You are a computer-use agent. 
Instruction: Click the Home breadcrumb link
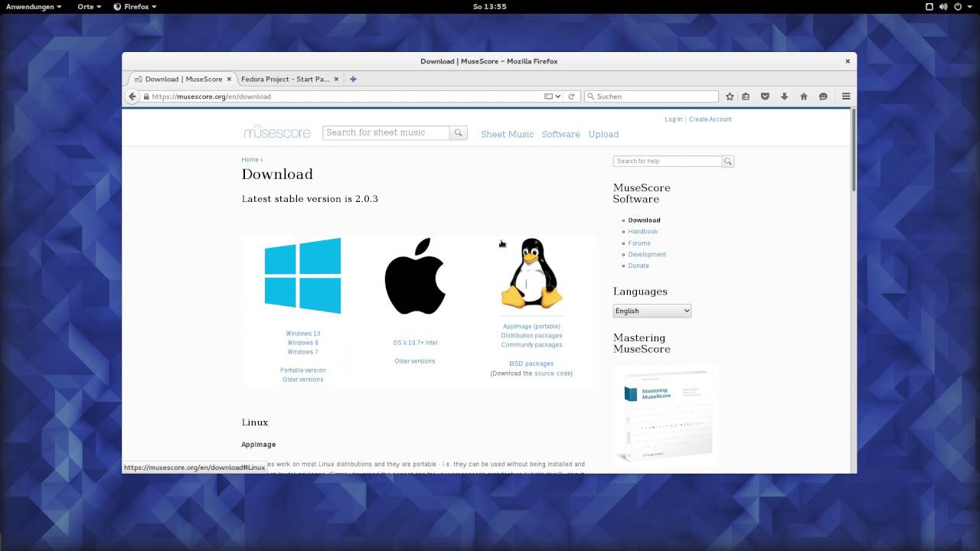(x=250, y=160)
